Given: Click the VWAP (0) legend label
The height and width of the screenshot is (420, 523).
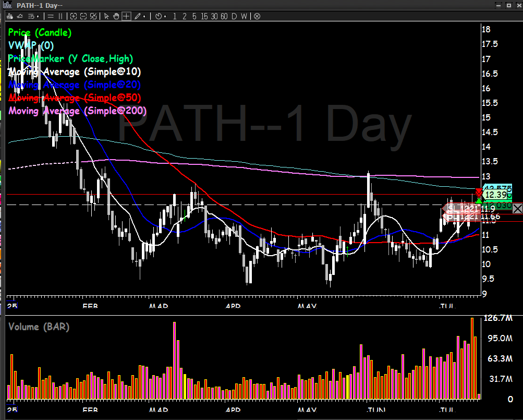Looking at the screenshot, I should [x=31, y=45].
